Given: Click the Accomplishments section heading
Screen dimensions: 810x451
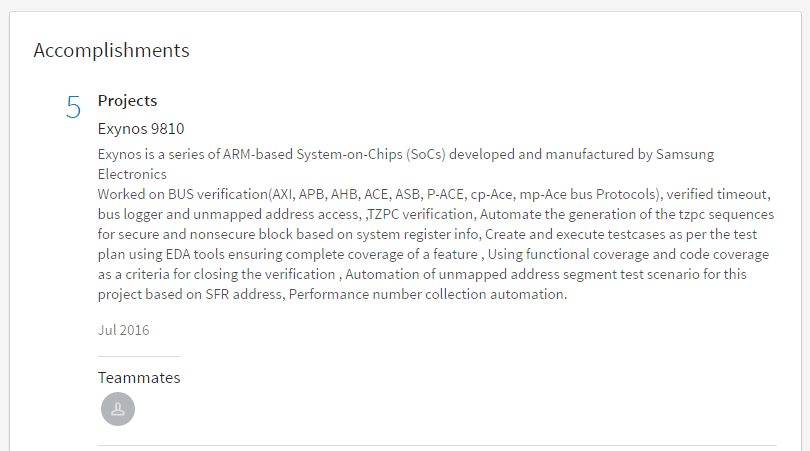Looking at the screenshot, I should [111, 50].
